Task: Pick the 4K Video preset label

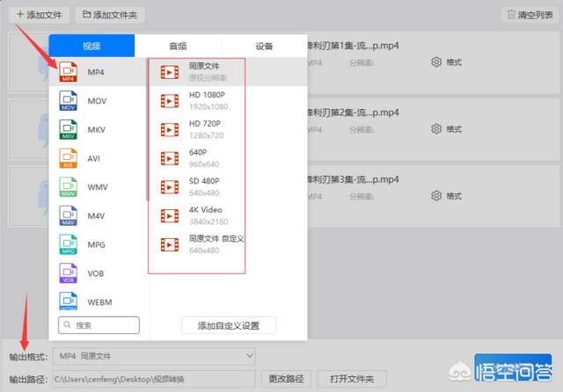Action: click(205, 209)
